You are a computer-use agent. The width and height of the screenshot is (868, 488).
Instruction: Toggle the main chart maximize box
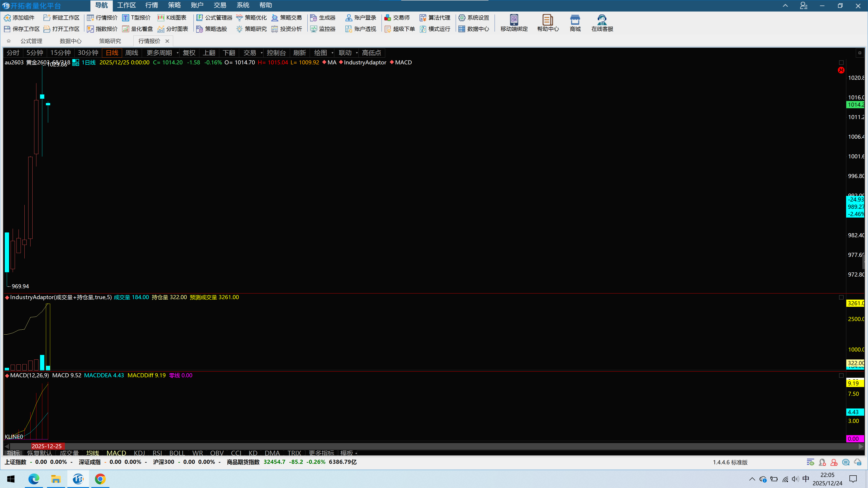841,63
